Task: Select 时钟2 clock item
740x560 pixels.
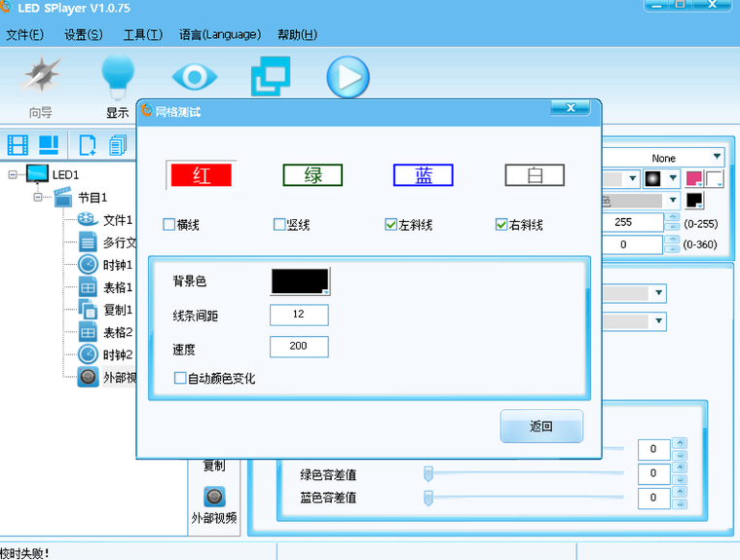Action: click(x=105, y=355)
